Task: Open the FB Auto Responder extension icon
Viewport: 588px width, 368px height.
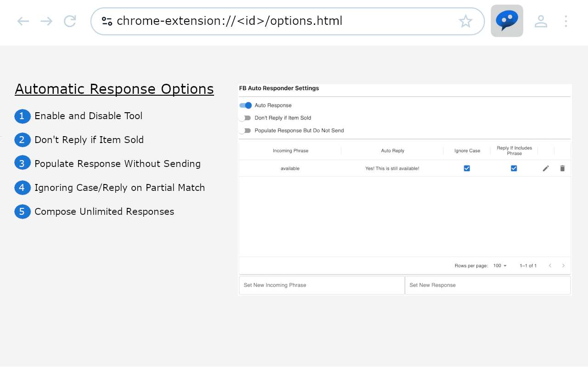Action: coord(507,21)
